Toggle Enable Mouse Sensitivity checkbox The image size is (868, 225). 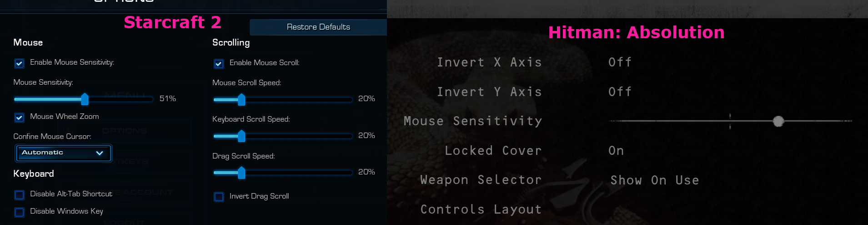tap(19, 63)
